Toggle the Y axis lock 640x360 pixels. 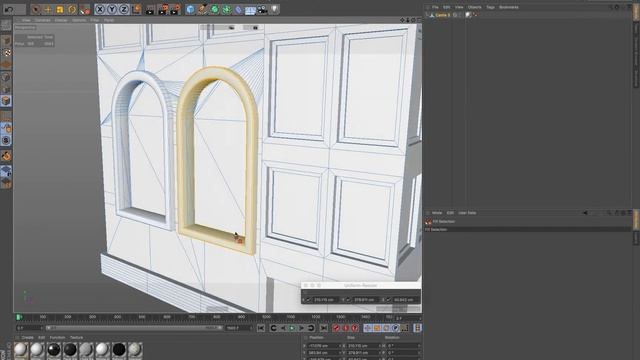click(112, 9)
